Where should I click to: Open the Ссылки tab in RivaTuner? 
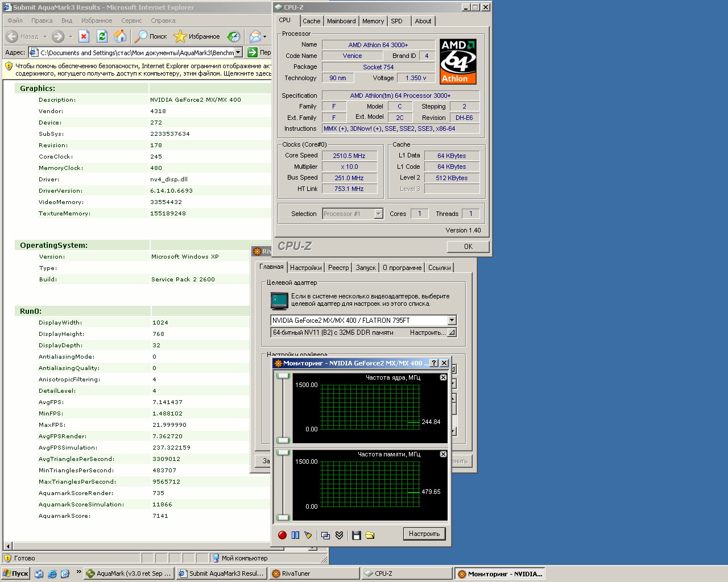click(440, 268)
